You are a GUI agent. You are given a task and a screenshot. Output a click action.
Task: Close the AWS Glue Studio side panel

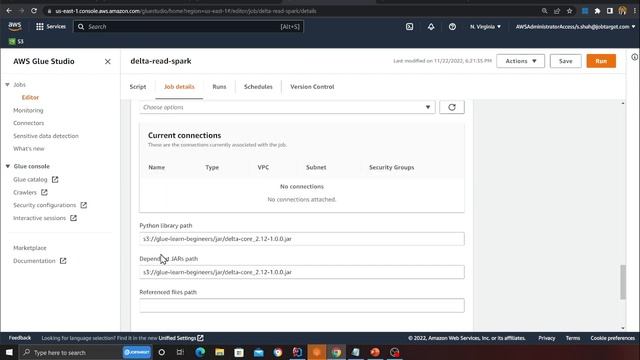(108, 62)
